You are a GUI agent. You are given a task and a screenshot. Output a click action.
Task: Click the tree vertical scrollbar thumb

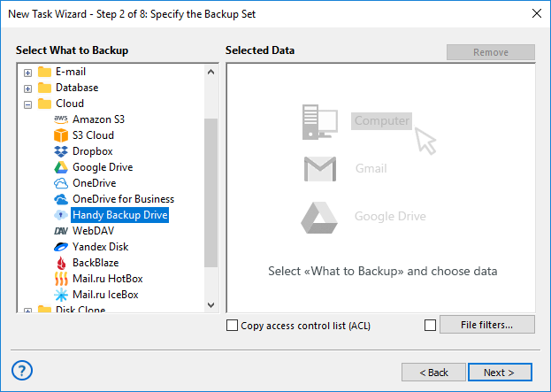point(210,193)
